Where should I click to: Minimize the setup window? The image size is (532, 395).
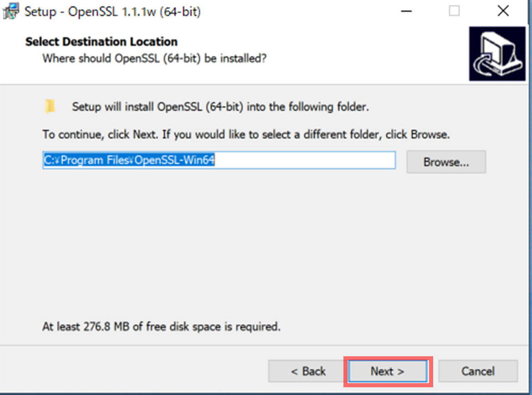(406, 11)
